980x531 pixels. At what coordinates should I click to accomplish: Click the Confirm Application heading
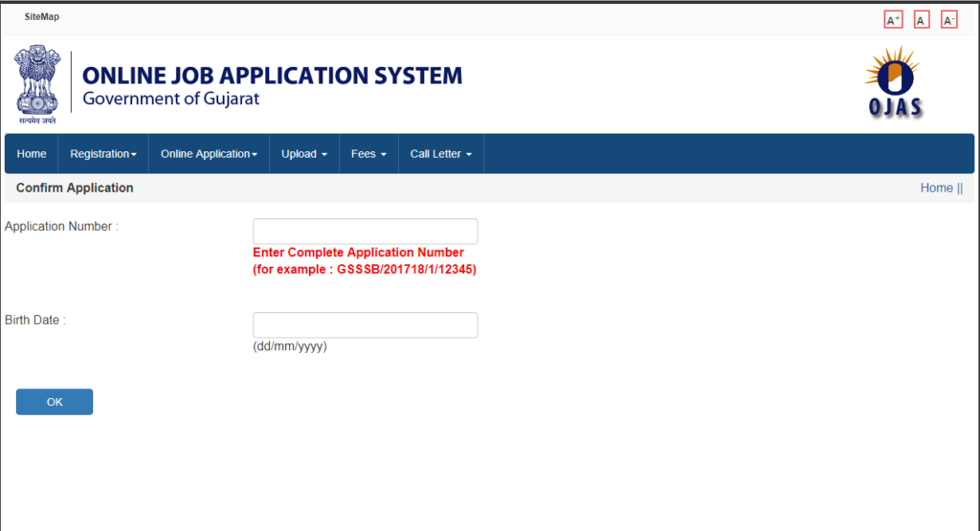tap(75, 188)
